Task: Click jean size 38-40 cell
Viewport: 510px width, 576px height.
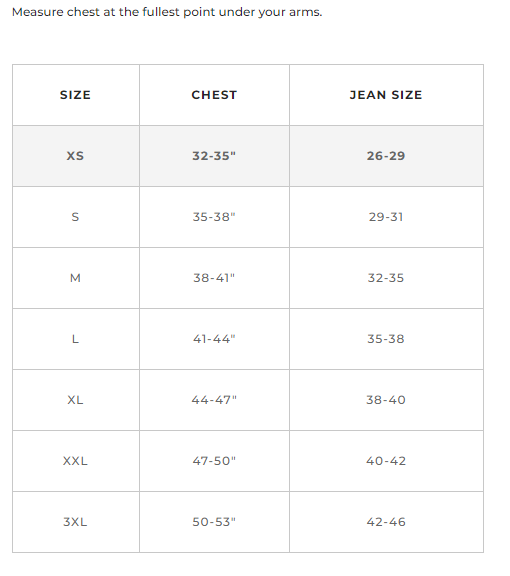Action: click(386, 400)
